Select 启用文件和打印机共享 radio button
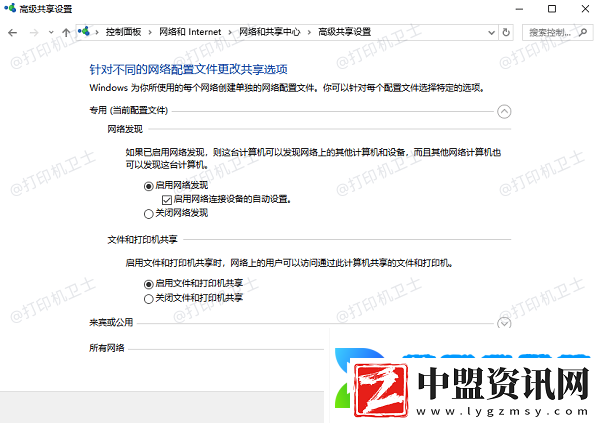The image size is (600, 423). pyautogui.click(x=148, y=284)
